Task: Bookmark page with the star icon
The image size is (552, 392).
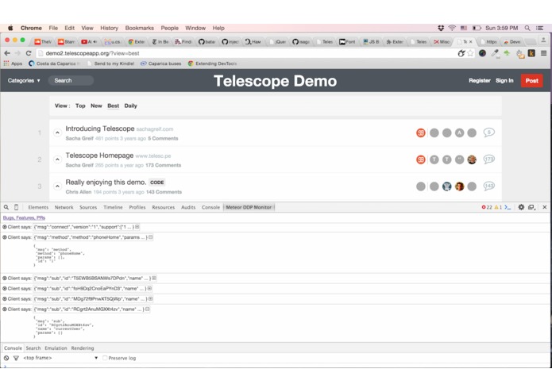Action: click(470, 53)
